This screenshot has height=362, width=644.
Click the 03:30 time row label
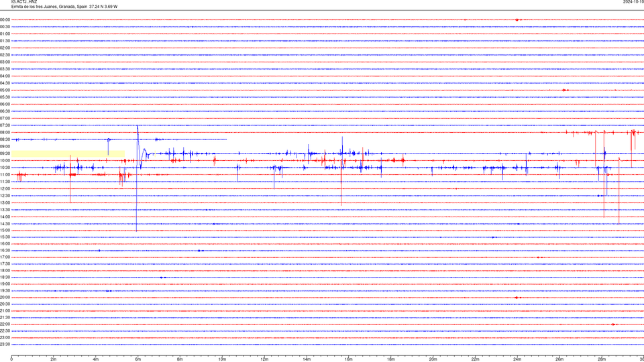(x=5, y=69)
